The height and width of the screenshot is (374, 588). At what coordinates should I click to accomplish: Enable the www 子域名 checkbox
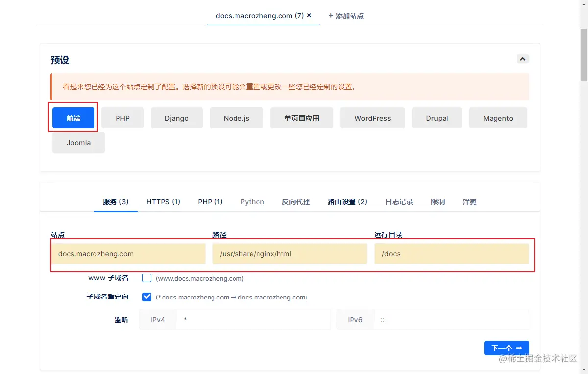click(147, 278)
